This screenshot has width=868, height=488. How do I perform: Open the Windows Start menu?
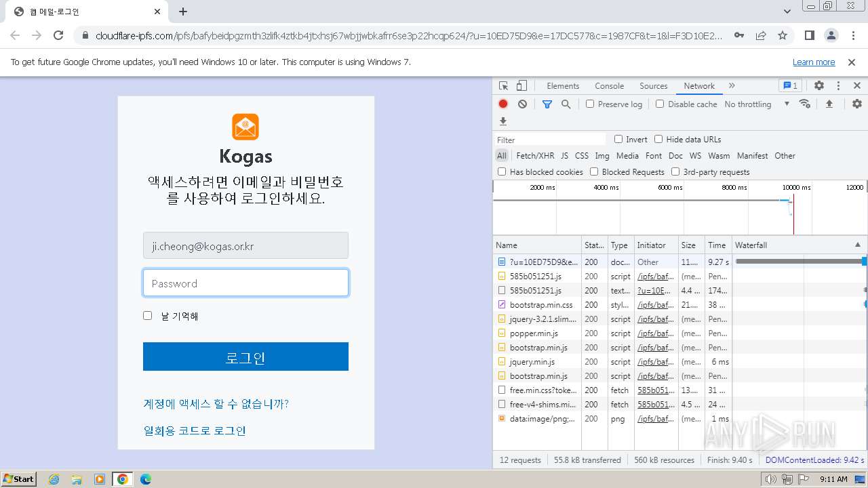point(18,479)
